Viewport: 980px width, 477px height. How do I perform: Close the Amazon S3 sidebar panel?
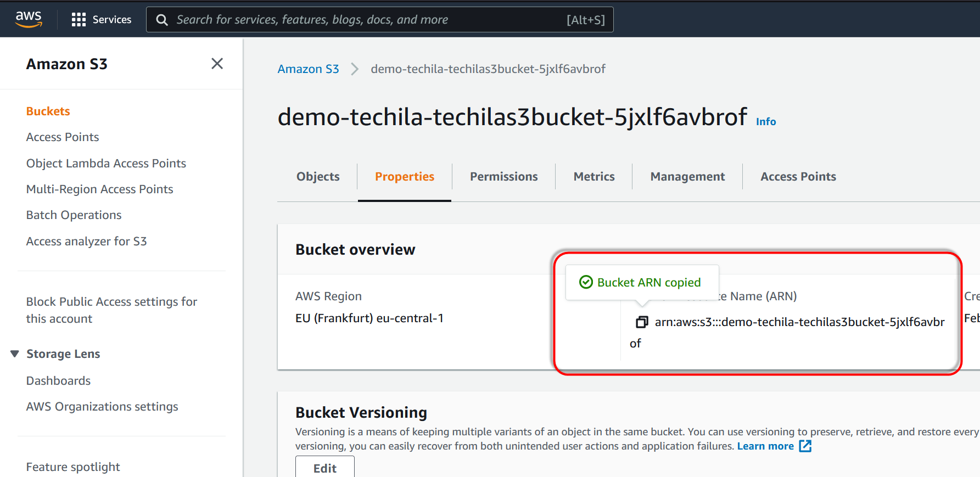217,64
